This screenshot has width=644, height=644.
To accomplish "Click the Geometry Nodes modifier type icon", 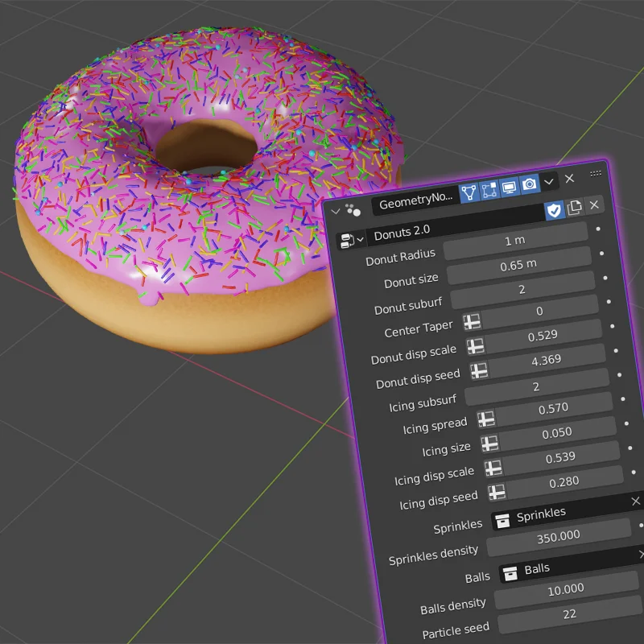I will [x=353, y=209].
